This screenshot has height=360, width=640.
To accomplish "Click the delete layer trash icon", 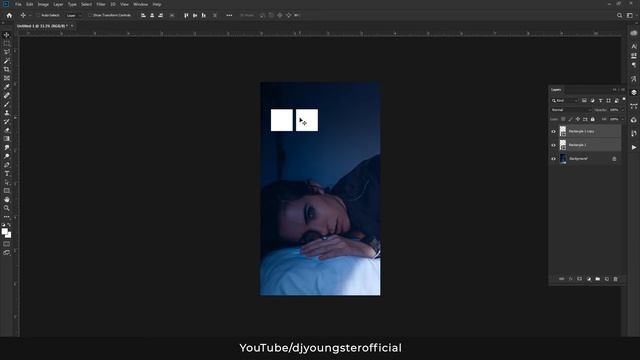I will [616, 279].
